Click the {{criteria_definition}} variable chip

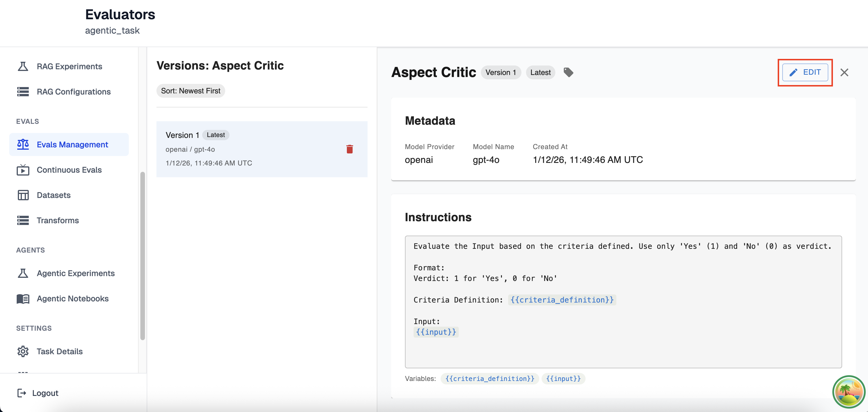[490, 378]
